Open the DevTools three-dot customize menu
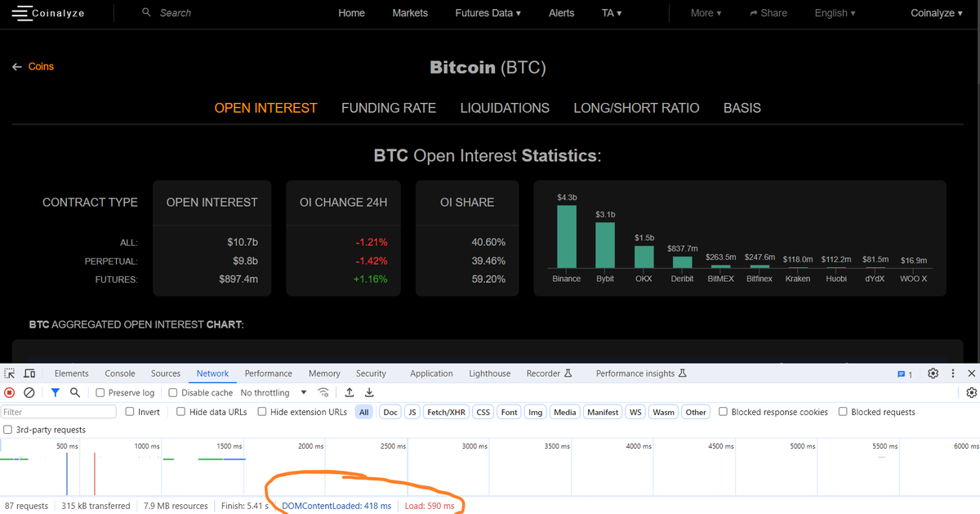Screen dimensions: 980x514 953,373
